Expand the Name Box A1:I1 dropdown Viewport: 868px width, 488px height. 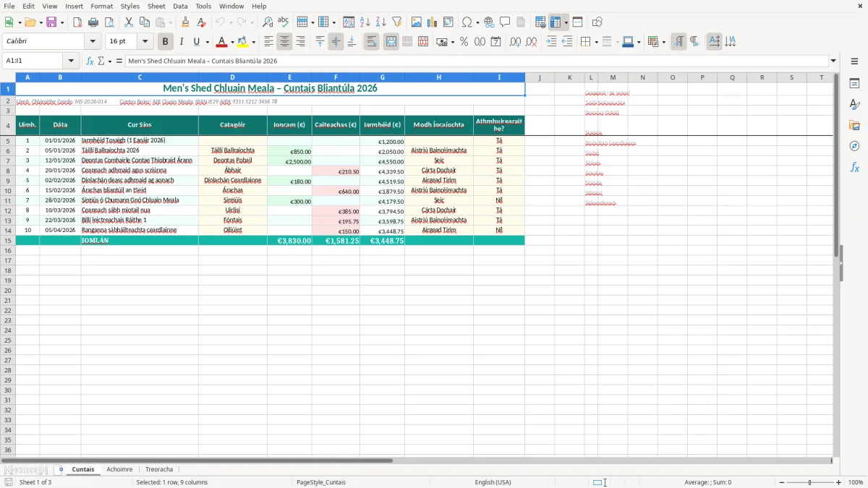pos(71,61)
